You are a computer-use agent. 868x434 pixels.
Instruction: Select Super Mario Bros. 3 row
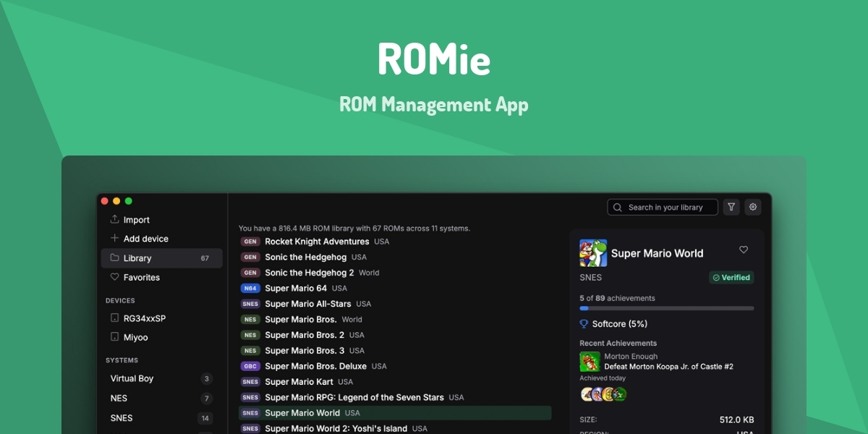[x=395, y=350]
